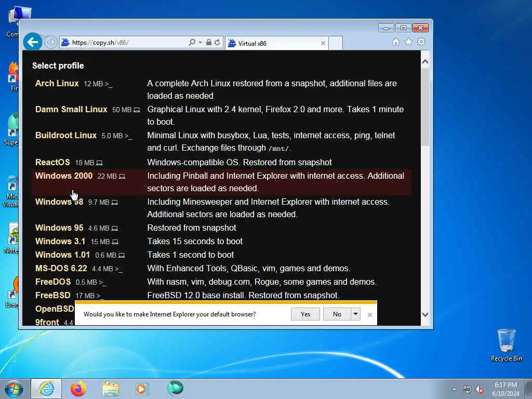Select the Windows 1.01 profile
The height and width of the screenshot is (399, 532).
[x=62, y=255]
